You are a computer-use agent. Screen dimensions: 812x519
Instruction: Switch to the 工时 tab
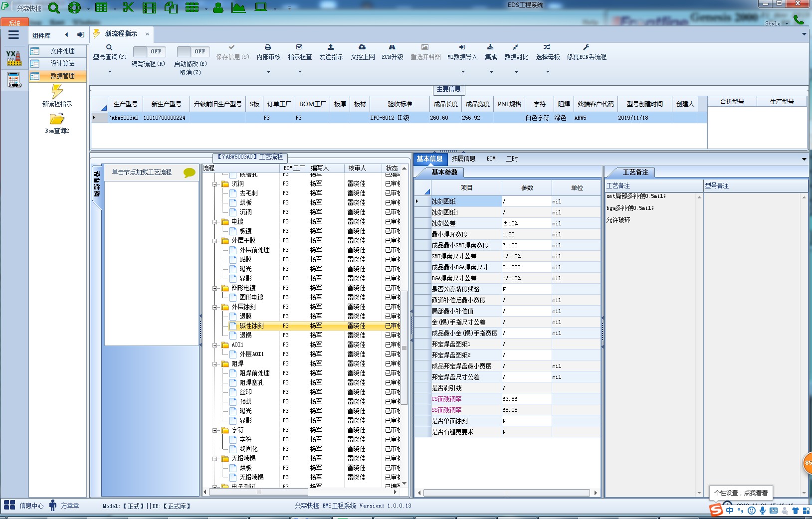512,159
